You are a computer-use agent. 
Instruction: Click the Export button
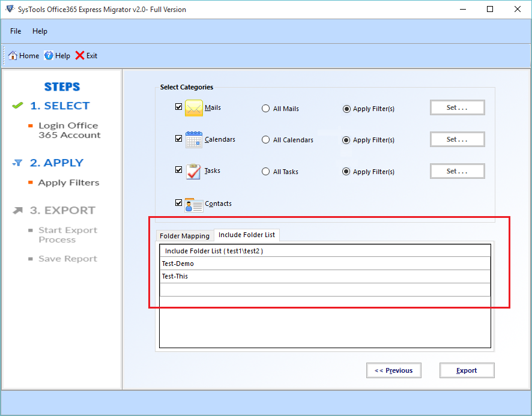(x=467, y=370)
